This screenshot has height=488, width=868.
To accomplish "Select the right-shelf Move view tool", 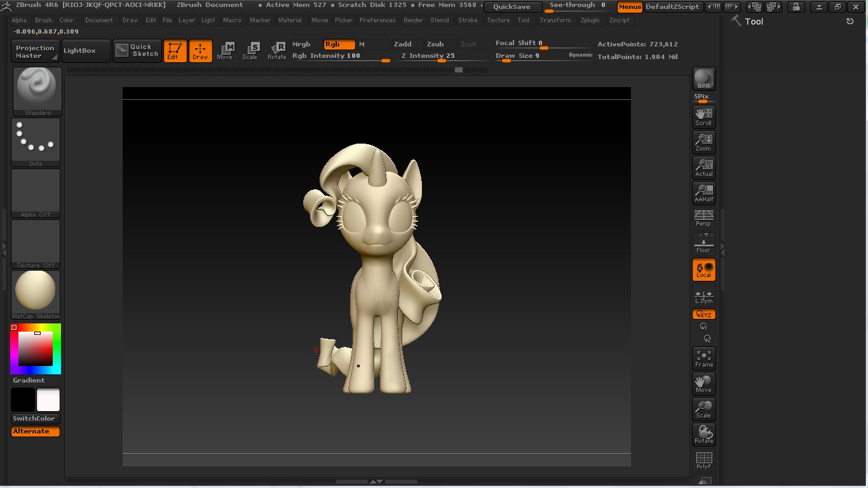I will pyautogui.click(x=703, y=383).
